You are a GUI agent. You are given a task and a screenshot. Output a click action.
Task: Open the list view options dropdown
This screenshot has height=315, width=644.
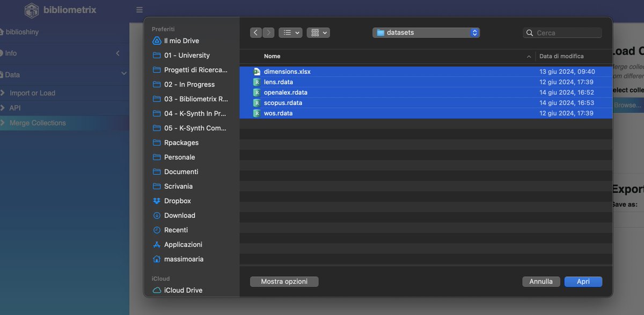click(290, 33)
